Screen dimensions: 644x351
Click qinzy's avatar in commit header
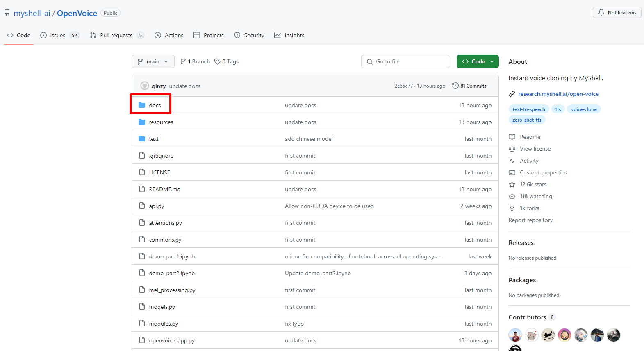(144, 86)
